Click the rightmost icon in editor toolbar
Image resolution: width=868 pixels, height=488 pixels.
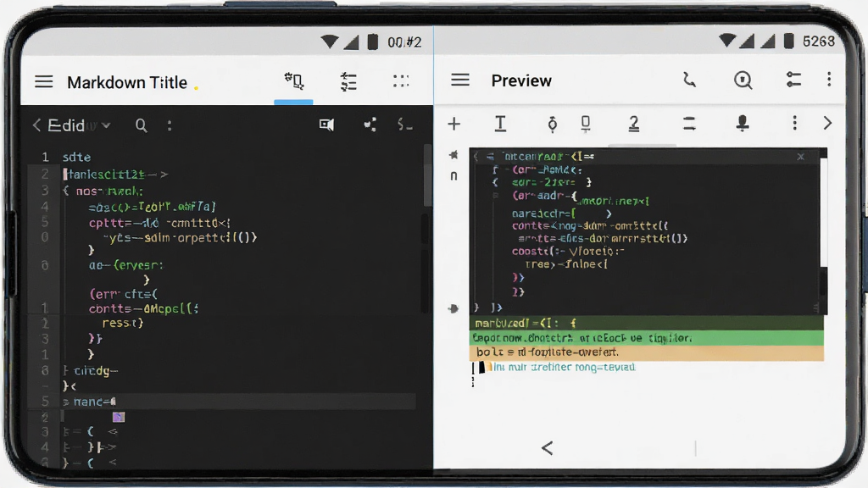404,125
